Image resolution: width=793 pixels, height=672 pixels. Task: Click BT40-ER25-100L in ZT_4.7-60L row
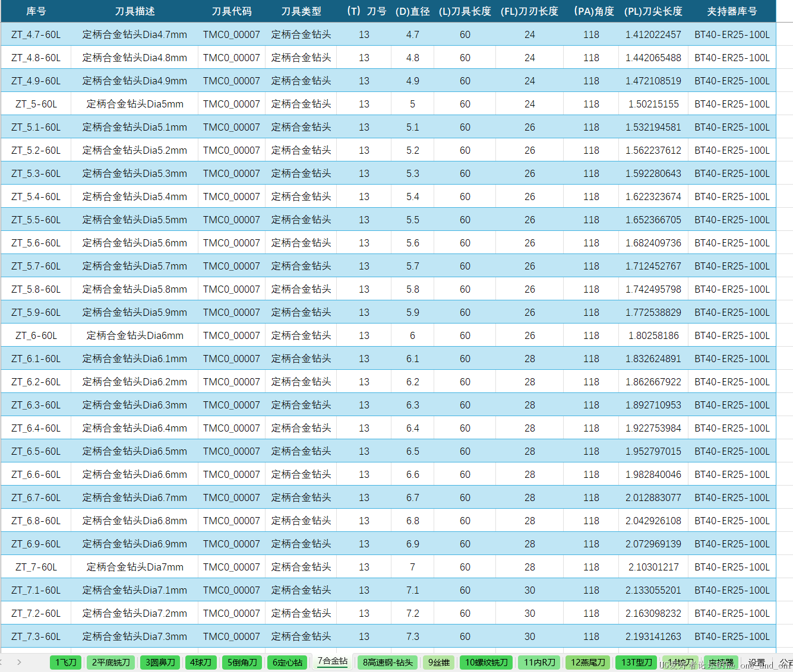[732, 34]
